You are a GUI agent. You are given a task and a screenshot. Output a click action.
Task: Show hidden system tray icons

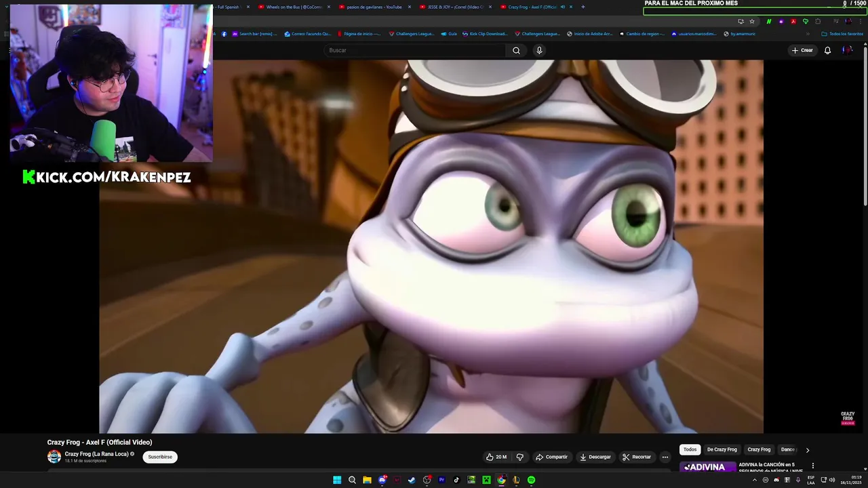coord(755,480)
